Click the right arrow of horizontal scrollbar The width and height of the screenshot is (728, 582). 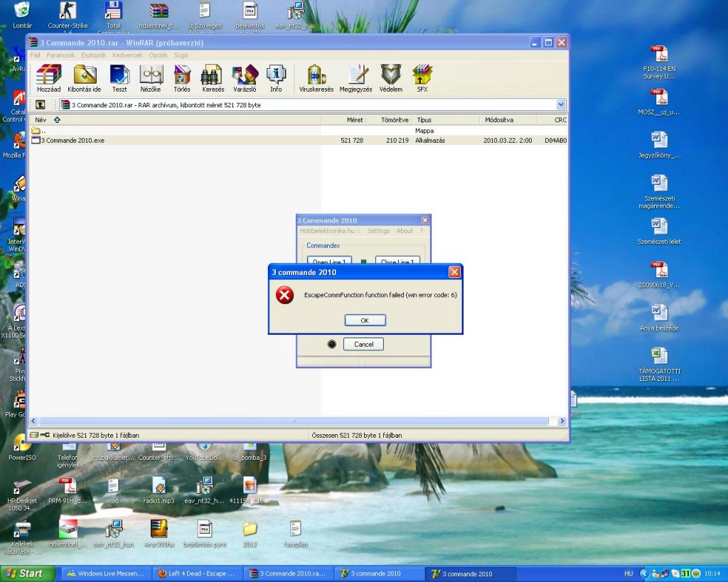[x=562, y=421]
